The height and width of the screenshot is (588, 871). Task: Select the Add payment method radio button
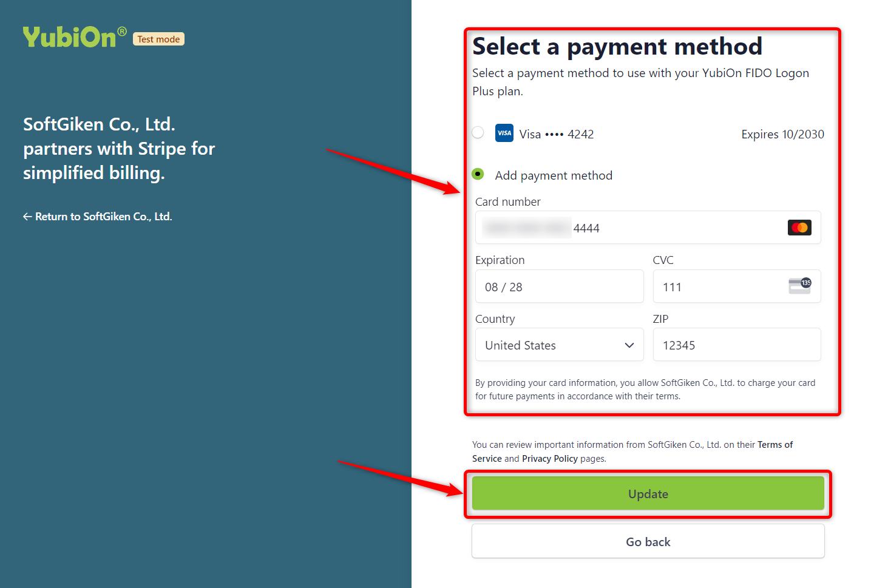pos(478,174)
